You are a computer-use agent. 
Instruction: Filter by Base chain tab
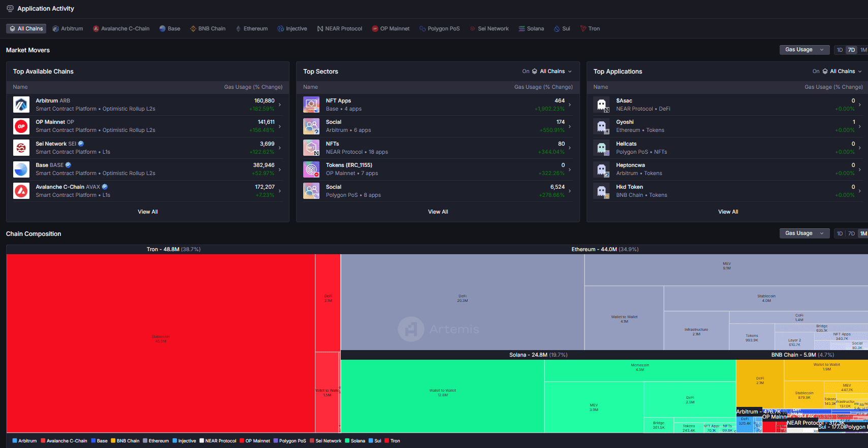click(170, 28)
